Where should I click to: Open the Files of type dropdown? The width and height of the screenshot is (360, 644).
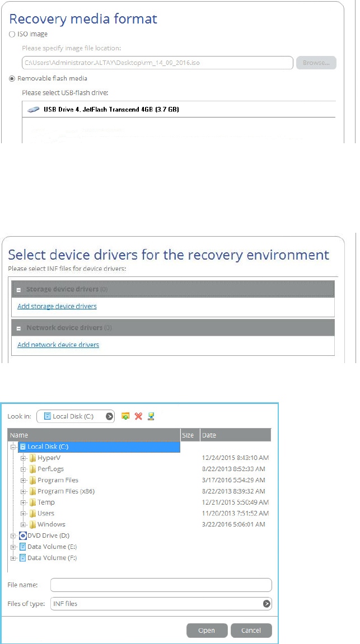pyautogui.click(x=161, y=604)
